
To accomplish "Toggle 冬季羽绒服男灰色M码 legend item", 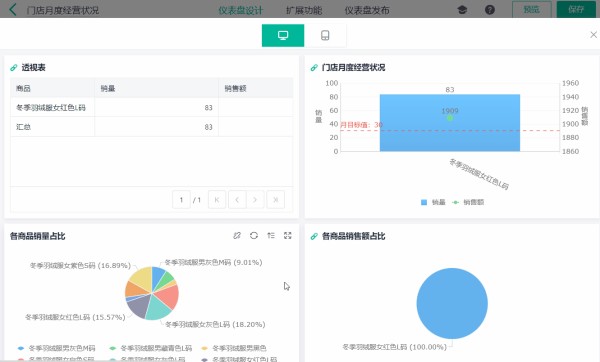I will tap(57, 348).
